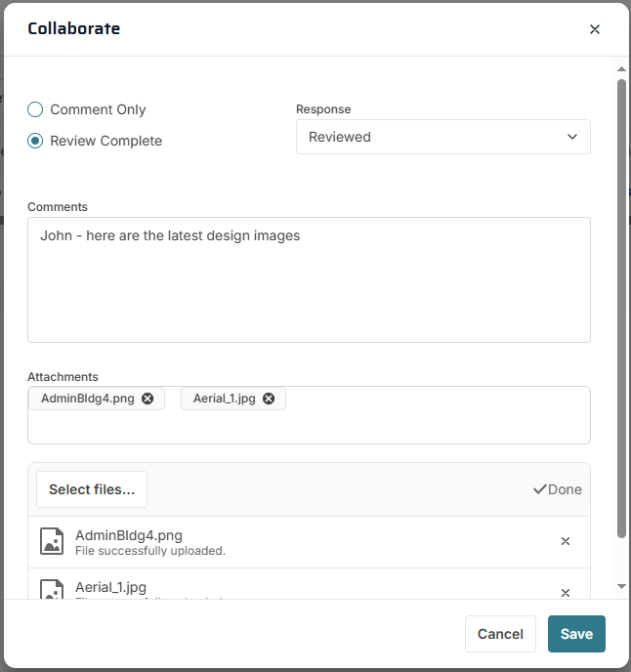Screen dimensions: 631x672
Task: Click inside the Comments text area
Action: 309,288
